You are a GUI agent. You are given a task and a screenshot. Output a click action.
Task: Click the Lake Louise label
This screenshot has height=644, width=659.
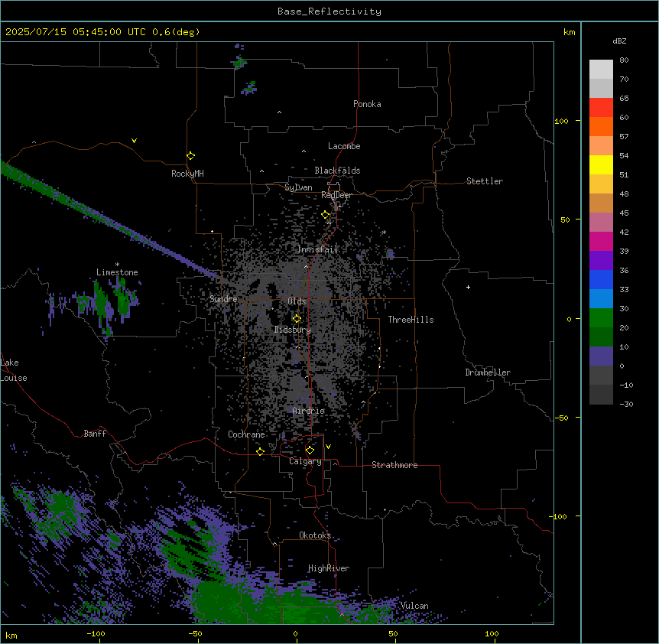tap(14, 370)
